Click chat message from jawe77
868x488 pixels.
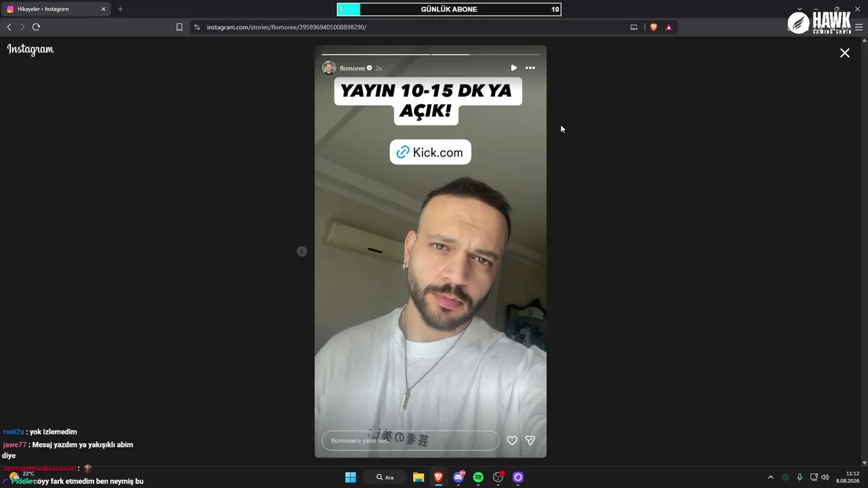(x=68, y=450)
